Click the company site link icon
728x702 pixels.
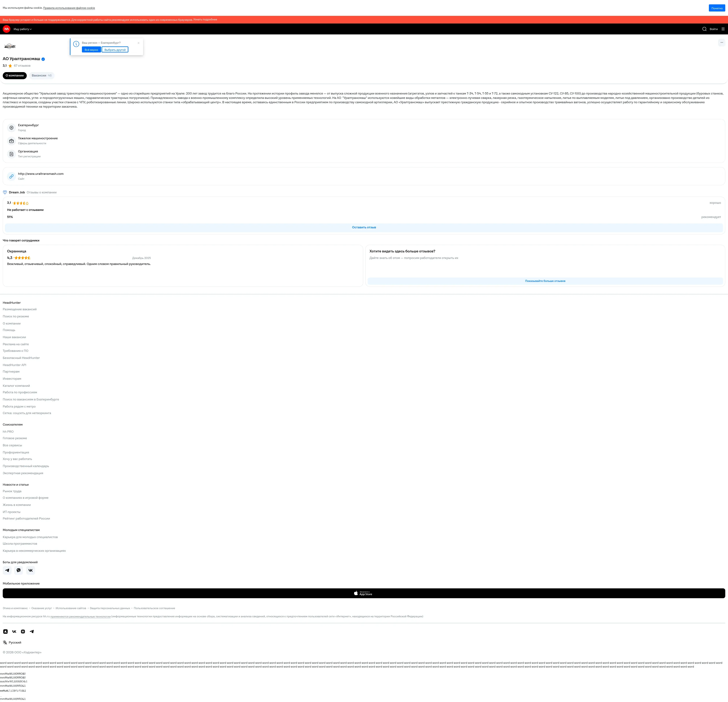point(11,176)
